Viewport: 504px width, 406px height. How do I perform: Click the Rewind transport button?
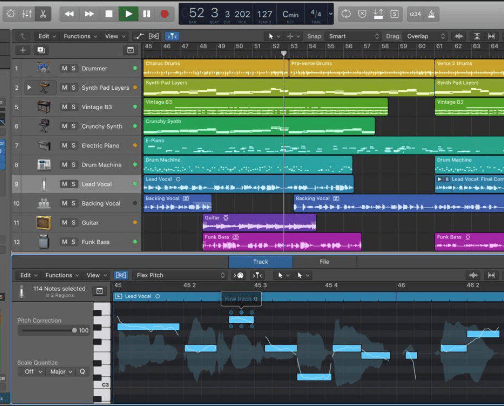point(69,14)
